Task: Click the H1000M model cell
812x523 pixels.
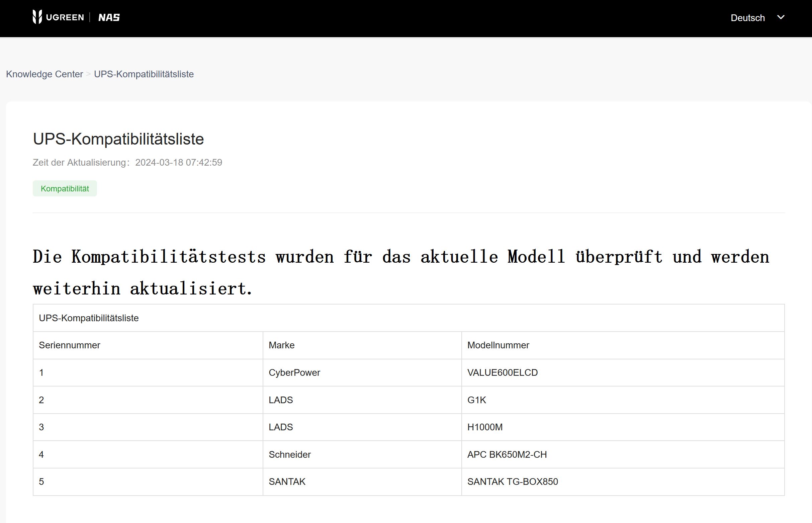Action: tap(485, 427)
